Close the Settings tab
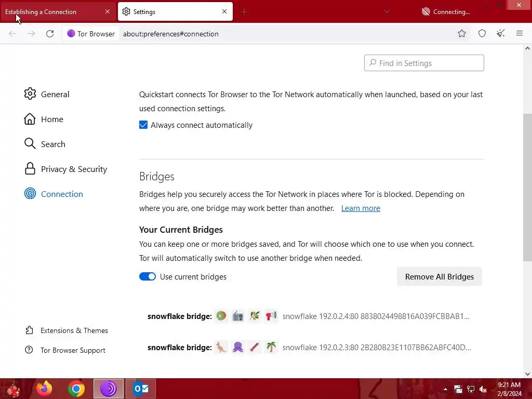This screenshot has width=532, height=399. pos(224,11)
